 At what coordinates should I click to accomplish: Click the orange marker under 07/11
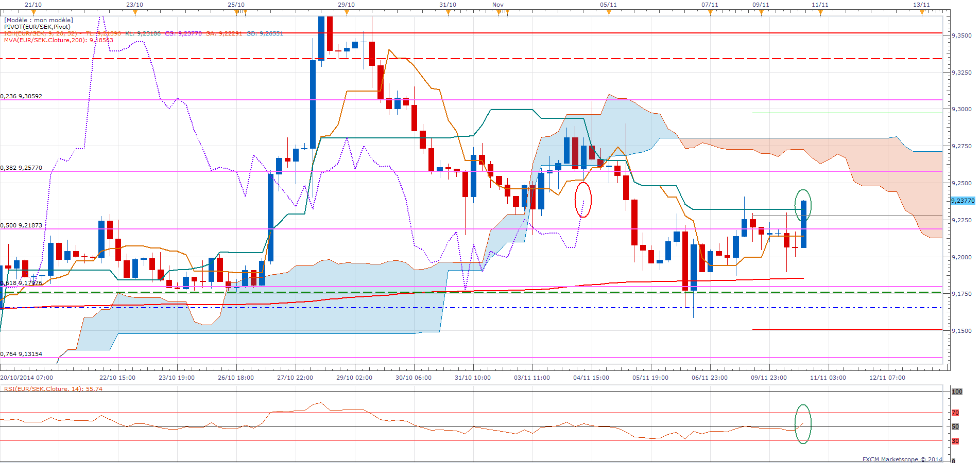tap(710, 12)
